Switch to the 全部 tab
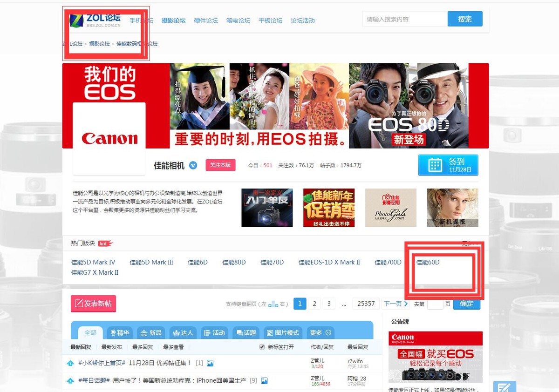This screenshot has width=559, height=392. pos(90,333)
